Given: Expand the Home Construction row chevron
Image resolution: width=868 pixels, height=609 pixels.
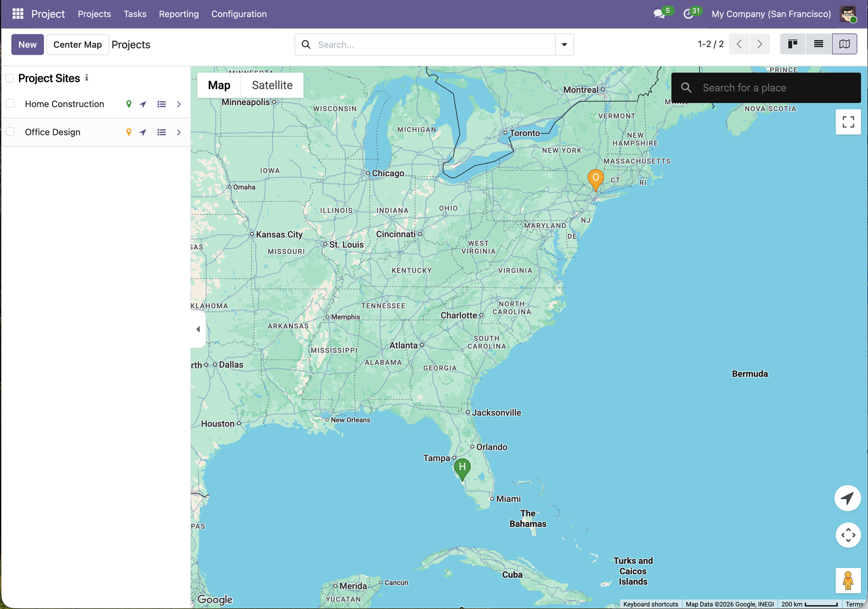Looking at the screenshot, I should coord(179,104).
